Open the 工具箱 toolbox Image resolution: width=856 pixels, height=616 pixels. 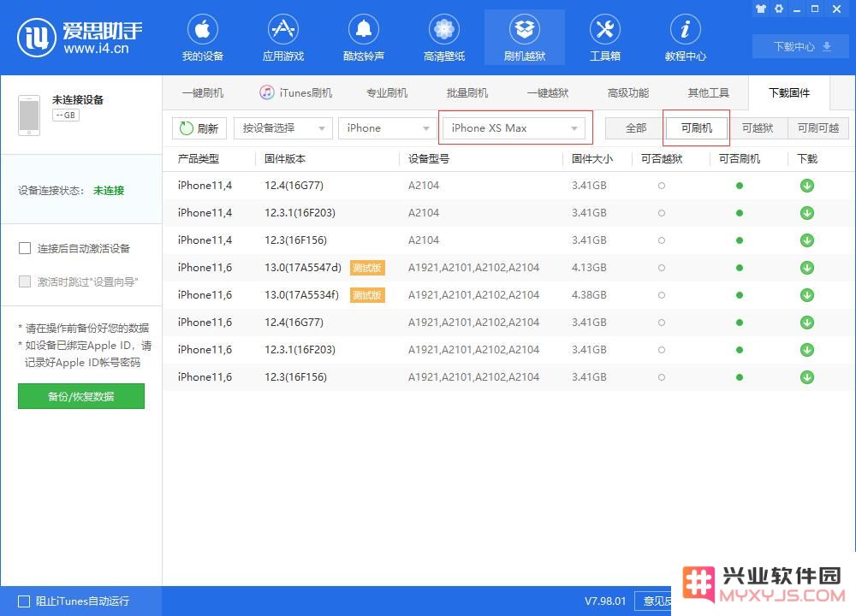click(605, 38)
